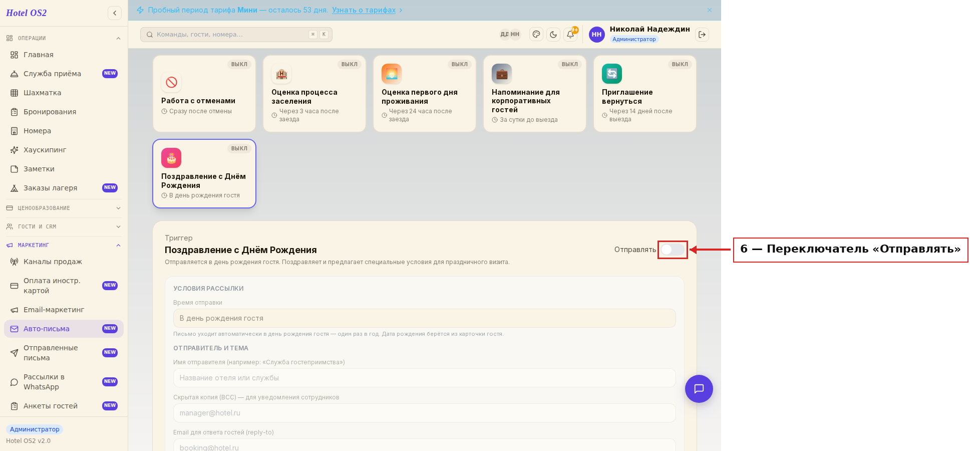
Task: Collapse sidebar with the chevron button
Action: [x=115, y=13]
